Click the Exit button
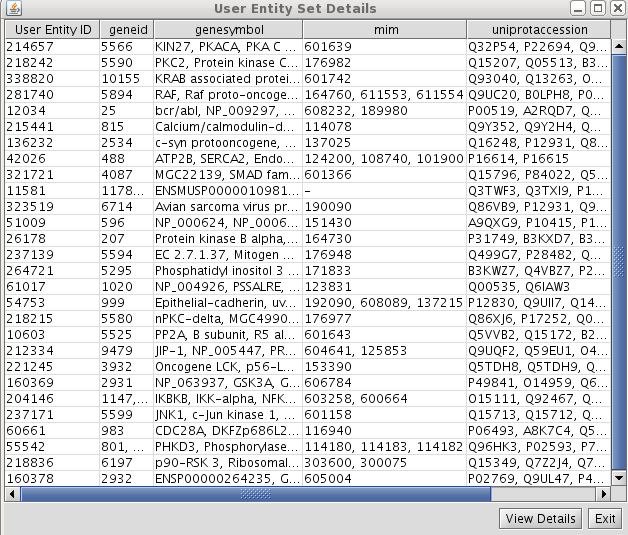This screenshot has width=628, height=535. click(604, 518)
